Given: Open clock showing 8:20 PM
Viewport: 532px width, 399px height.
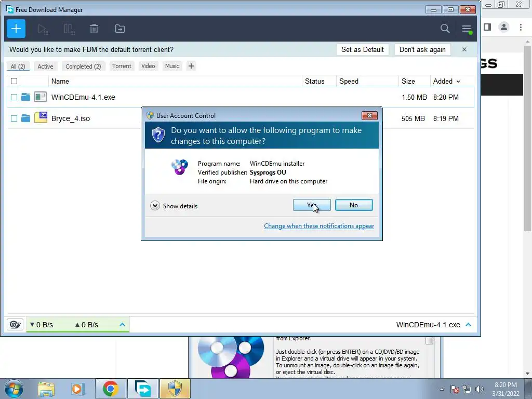Looking at the screenshot, I should coord(506,389).
